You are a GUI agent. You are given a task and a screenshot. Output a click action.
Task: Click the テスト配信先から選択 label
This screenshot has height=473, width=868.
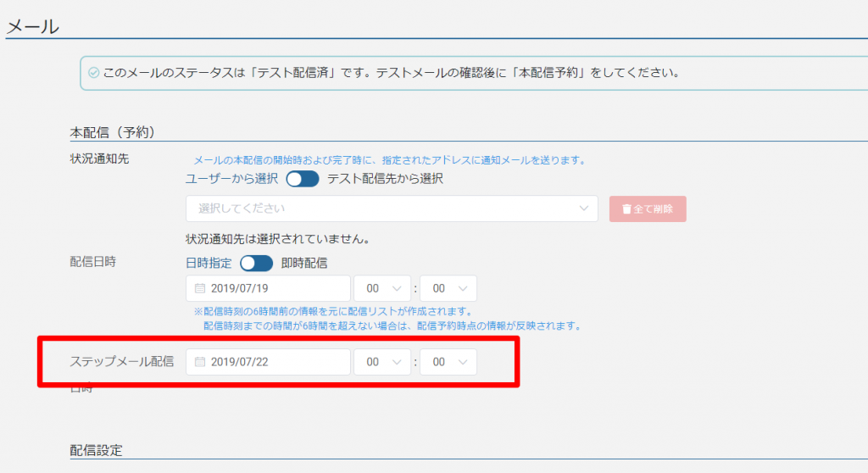[x=386, y=179]
